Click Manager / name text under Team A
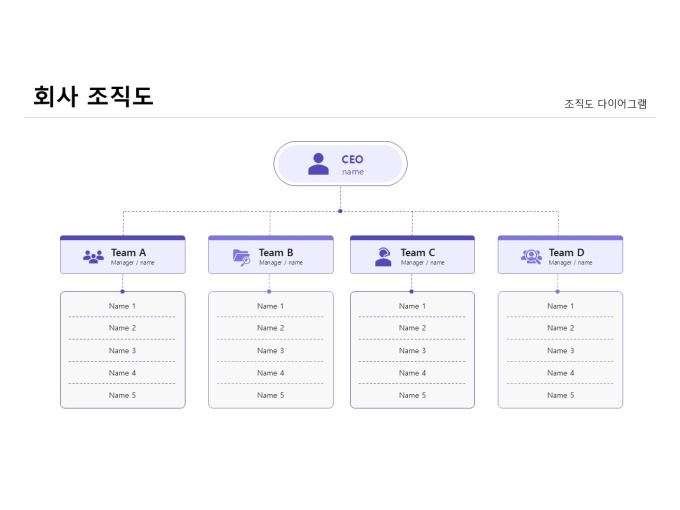This screenshot has height=510, width=680. point(133,263)
